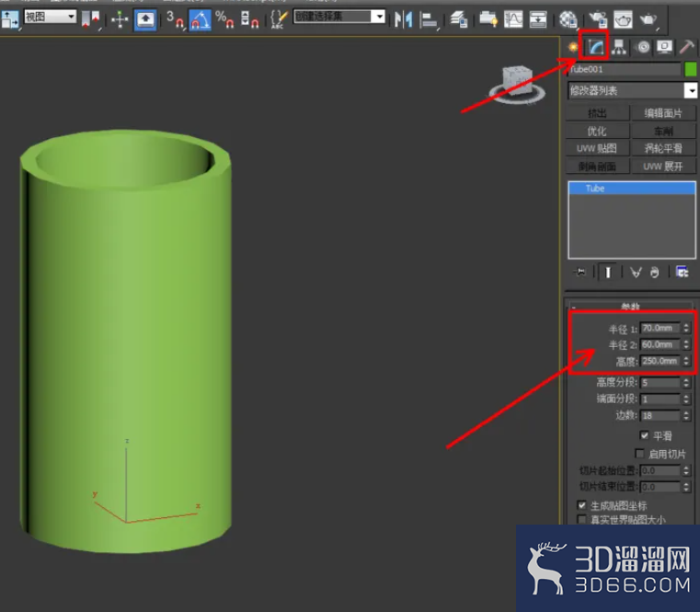
Task: Click the 高度分段 value field
Action: pos(660,383)
